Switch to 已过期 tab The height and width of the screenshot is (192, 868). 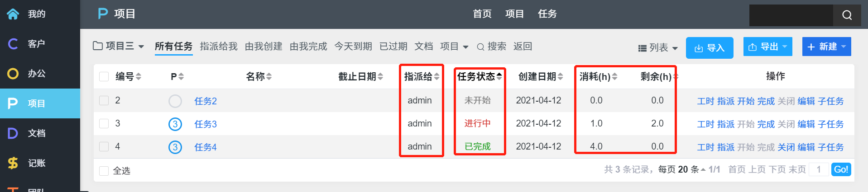[x=393, y=46]
